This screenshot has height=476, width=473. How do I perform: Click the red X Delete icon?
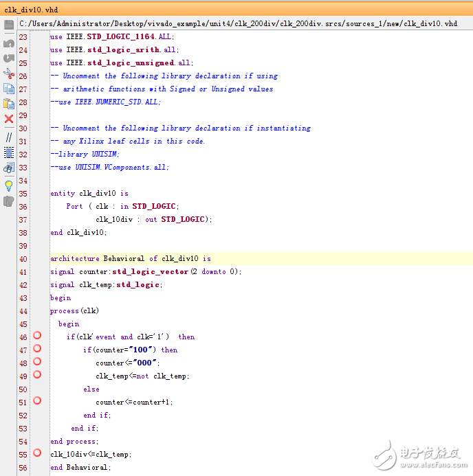[x=9, y=119]
